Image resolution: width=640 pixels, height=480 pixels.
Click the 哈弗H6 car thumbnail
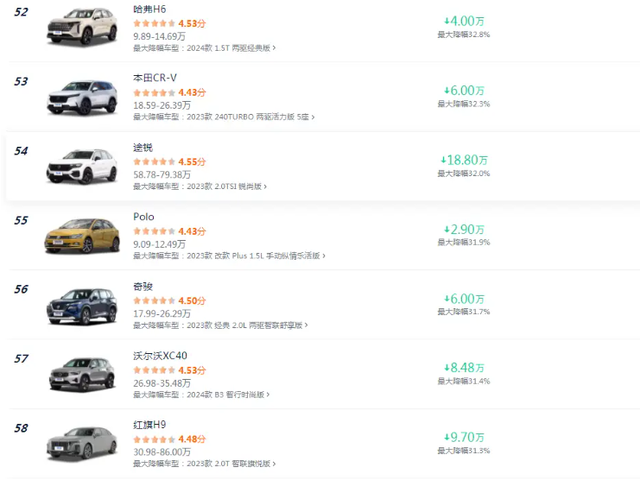(x=82, y=27)
